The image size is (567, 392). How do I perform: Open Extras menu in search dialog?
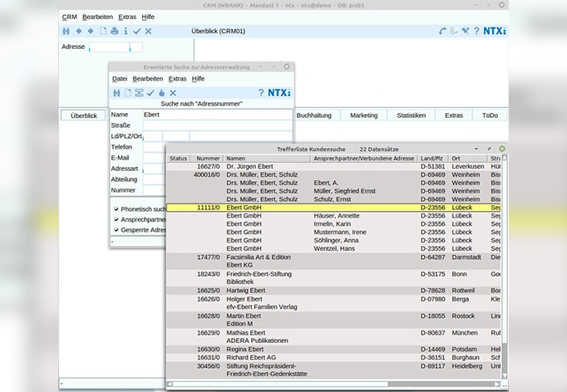tap(177, 79)
